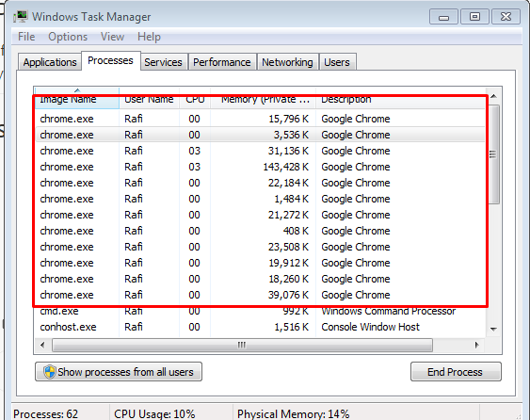Click the CPU Usage: 10% status entry
530x420 pixels.
pos(154,413)
